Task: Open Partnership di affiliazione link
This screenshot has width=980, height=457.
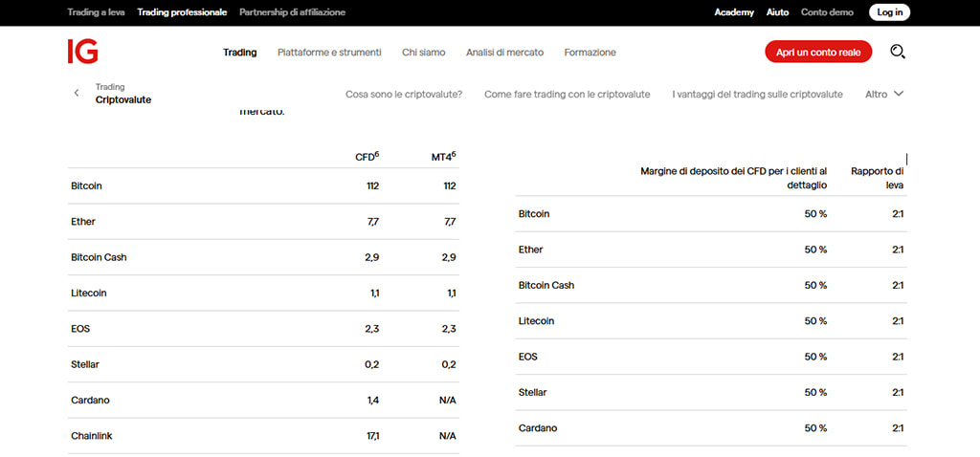Action: tap(293, 11)
